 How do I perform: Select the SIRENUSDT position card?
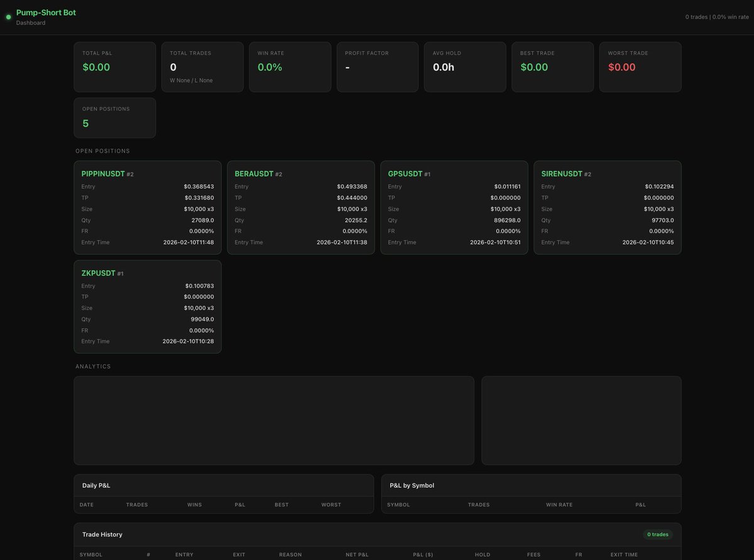[x=608, y=207]
